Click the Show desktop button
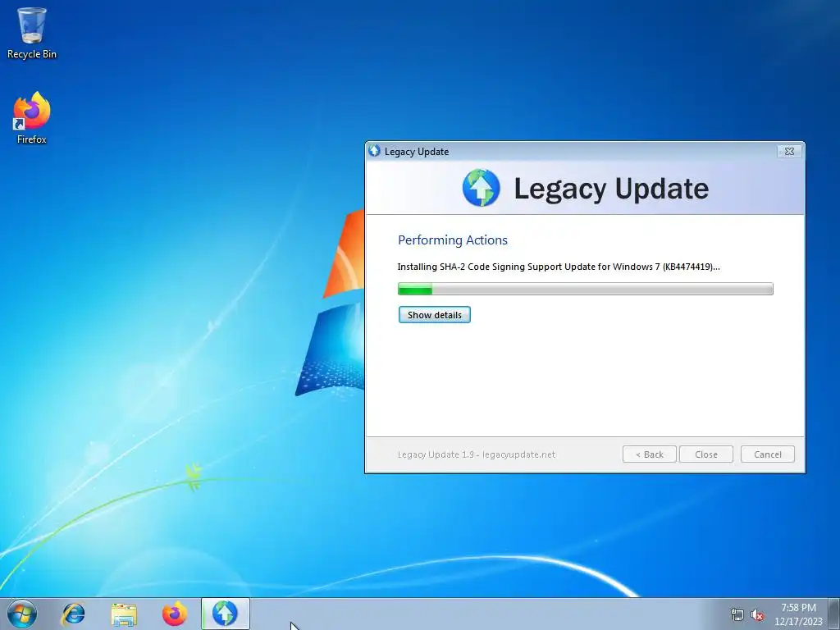 coord(834,614)
